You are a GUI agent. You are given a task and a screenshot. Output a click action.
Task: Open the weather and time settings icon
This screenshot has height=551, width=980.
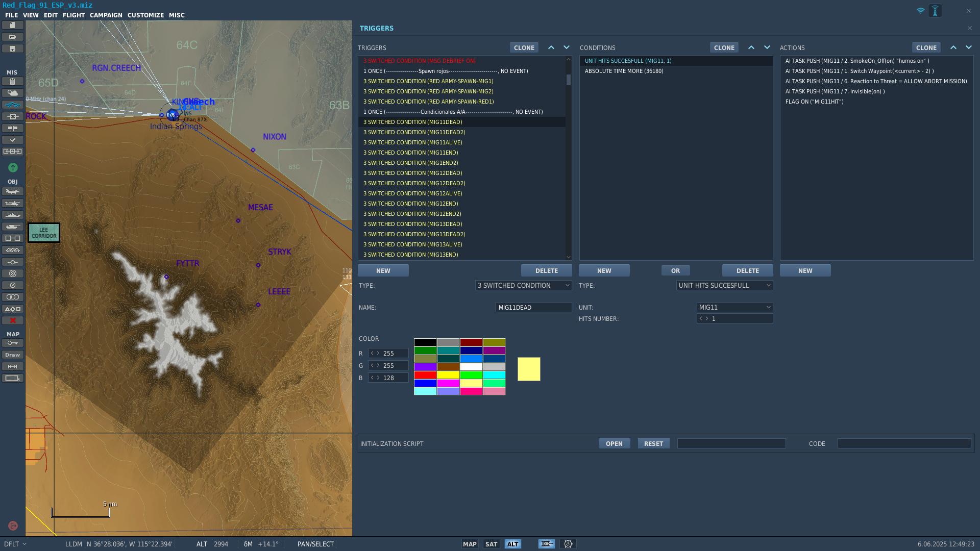coord(13,93)
